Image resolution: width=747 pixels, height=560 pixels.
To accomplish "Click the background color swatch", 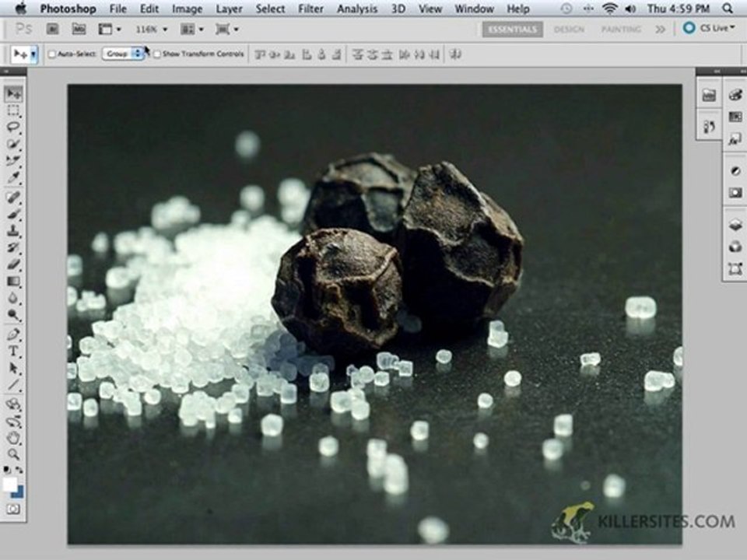I will pos(19,493).
